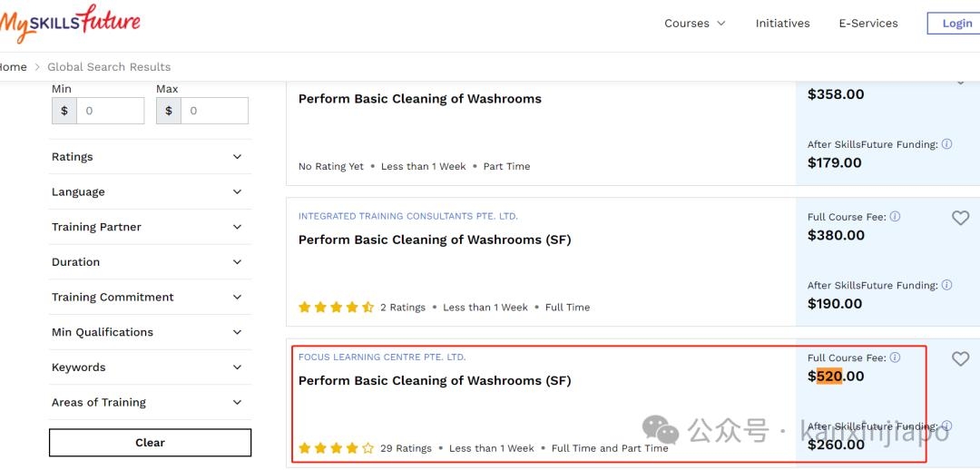The width and height of the screenshot is (980, 470).
Task: Favorite the Focus Learning Centre course
Action: pos(960,359)
